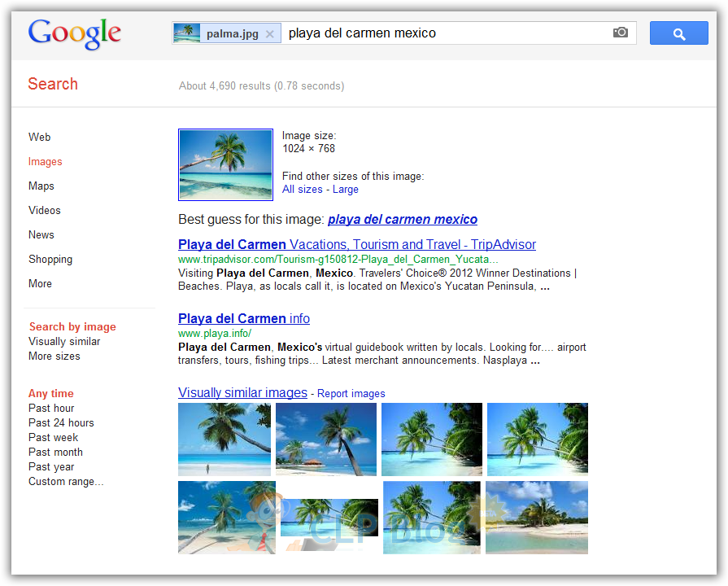Open the small wide similar image in bottom row

click(x=329, y=517)
